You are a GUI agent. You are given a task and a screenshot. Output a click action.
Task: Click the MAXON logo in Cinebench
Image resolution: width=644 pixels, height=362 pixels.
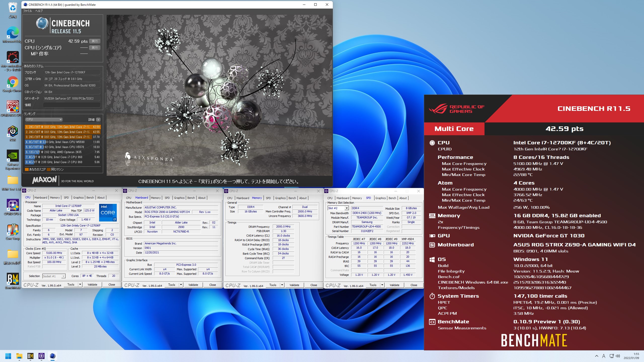pos(45,180)
